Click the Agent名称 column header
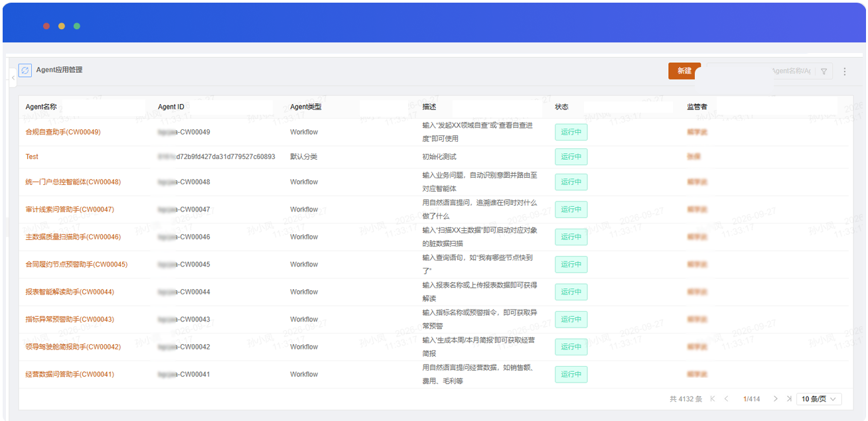 [41, 107]
